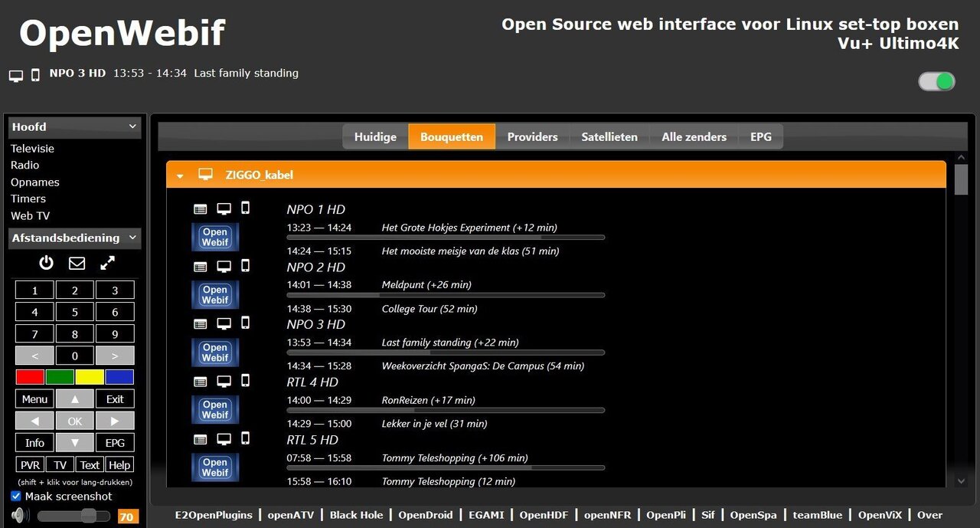Click the volume slider track
The image size is (980, 528).
click(74, 516)
